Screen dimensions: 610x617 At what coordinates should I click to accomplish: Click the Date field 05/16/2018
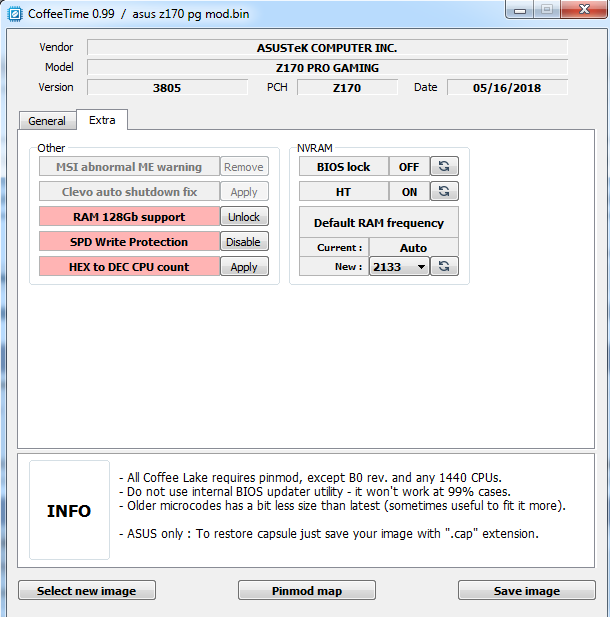(x=507, y=87)
